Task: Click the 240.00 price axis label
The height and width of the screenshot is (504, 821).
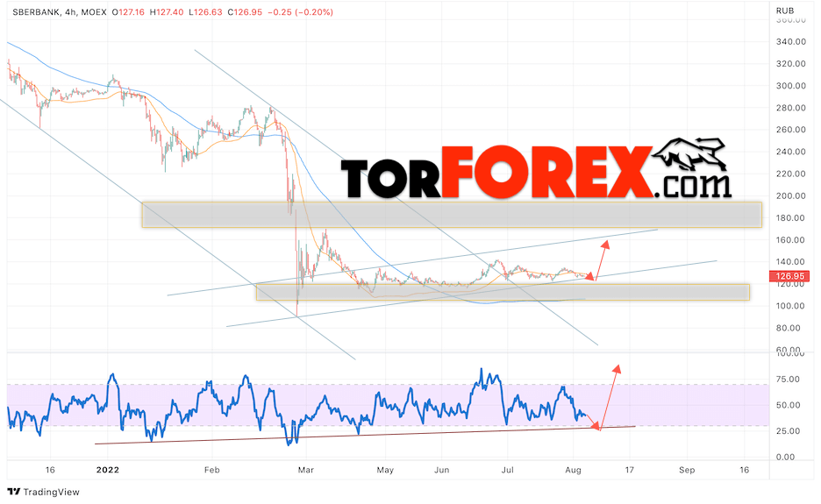Action: pos(790,152)
